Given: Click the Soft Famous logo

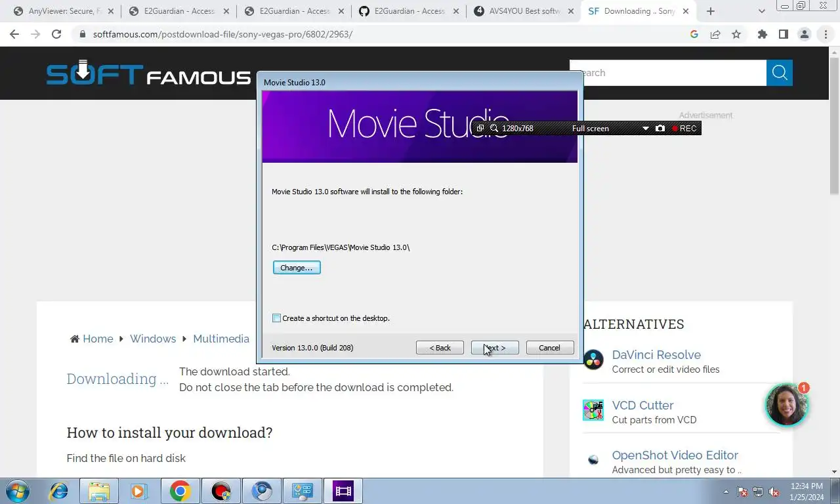Looking at the screenshot, I should tap(148, 73).
